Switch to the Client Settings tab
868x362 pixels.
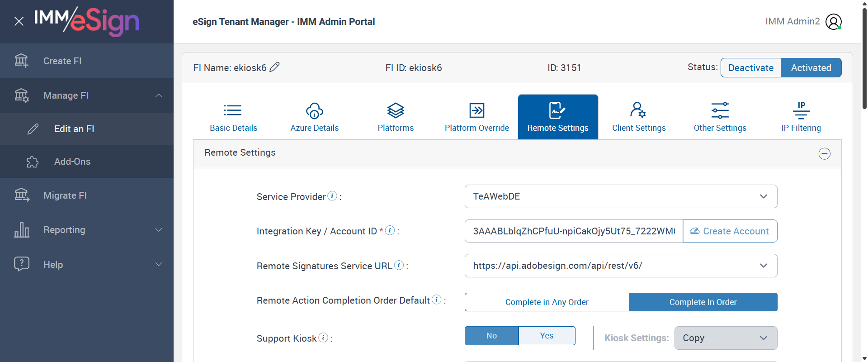click(x=639, y=117)
